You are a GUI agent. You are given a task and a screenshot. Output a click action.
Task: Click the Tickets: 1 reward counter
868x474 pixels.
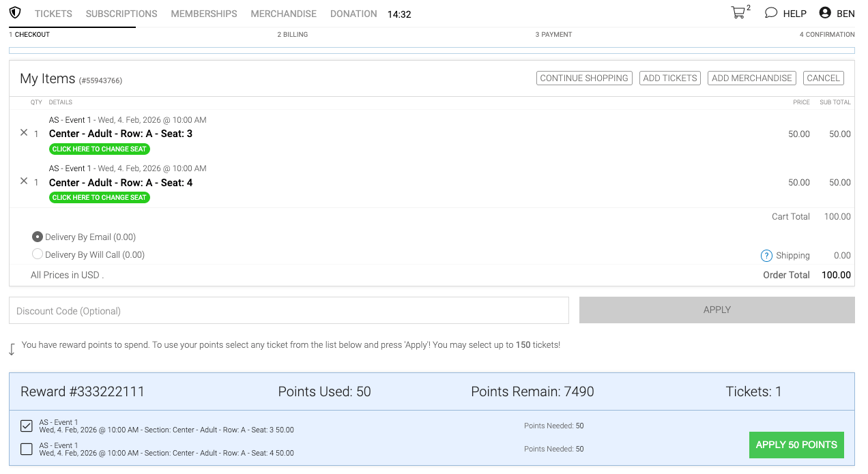click(753, 391)
